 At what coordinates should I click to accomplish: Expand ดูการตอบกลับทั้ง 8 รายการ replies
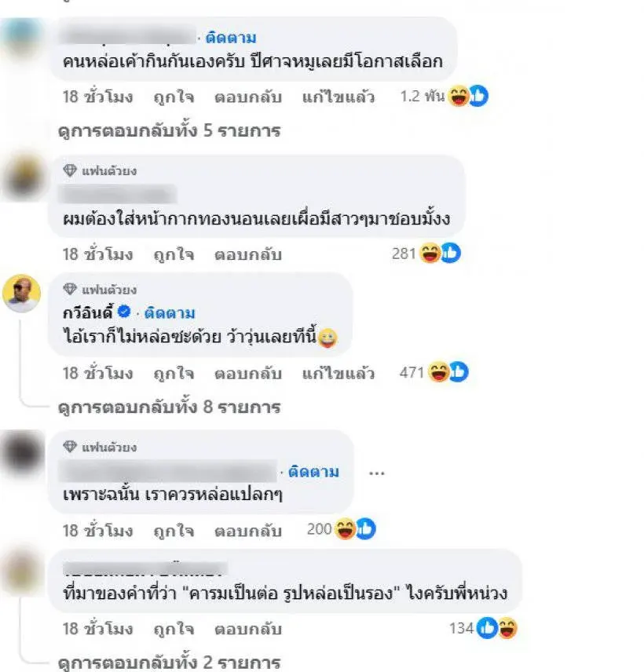[x=170, y=407]
